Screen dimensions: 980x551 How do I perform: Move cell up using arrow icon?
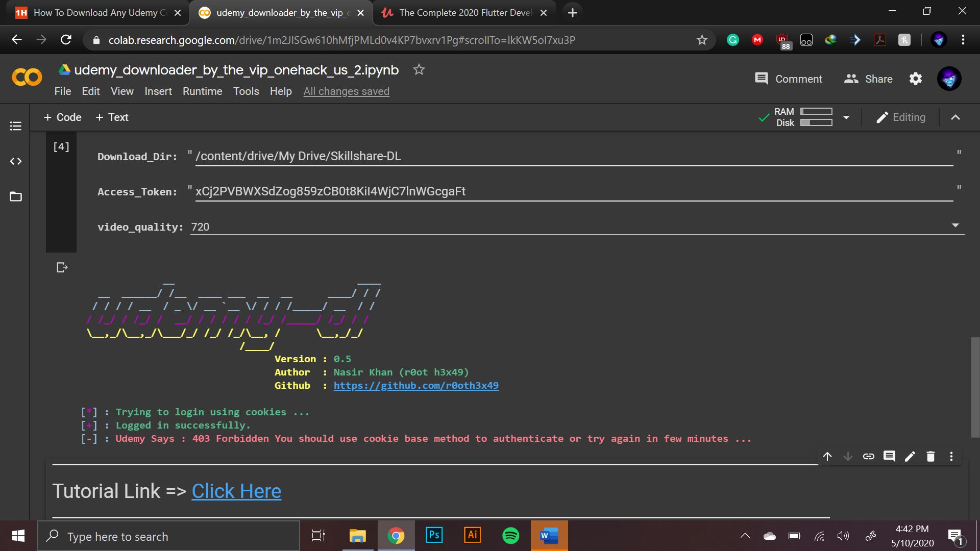point(827,456)
